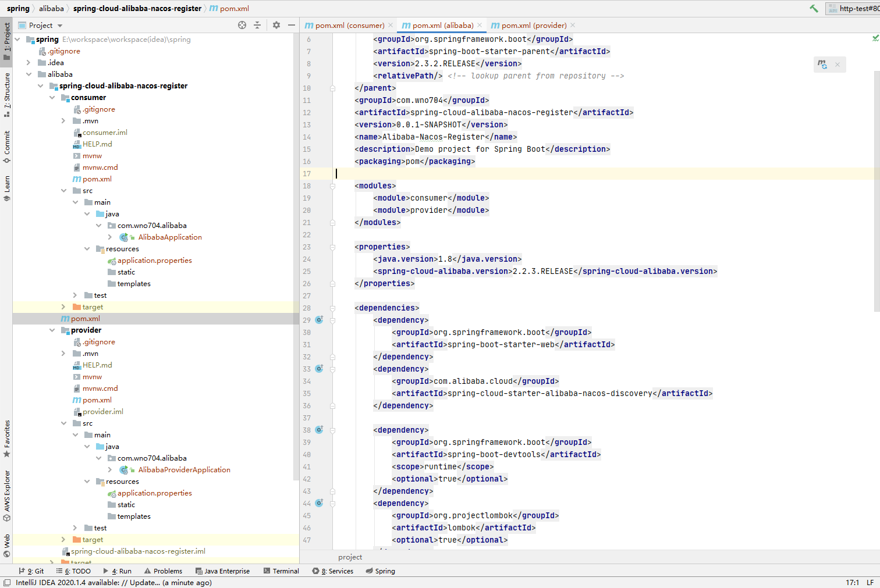Open the Terminal tool window

pyautogui.click(x=281, y=571)
